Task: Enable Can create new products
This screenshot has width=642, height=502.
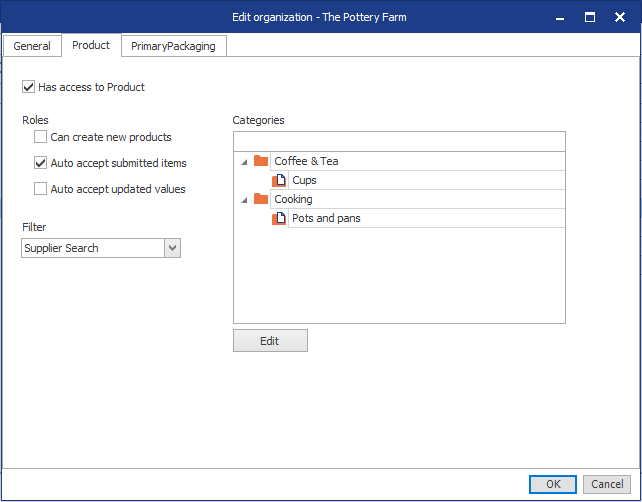Action: (x=40, y=137)
